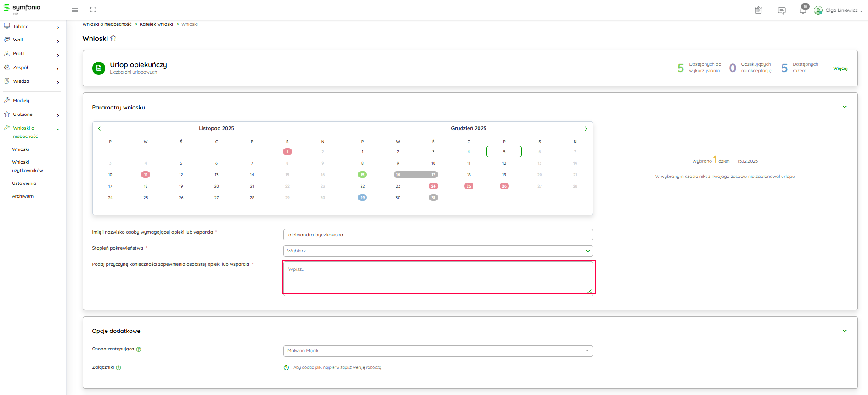Viewport: 868px width, 395px height.
Task: Go to previous month in calendar
Action: pyautogui.click(x=99, y=129)
